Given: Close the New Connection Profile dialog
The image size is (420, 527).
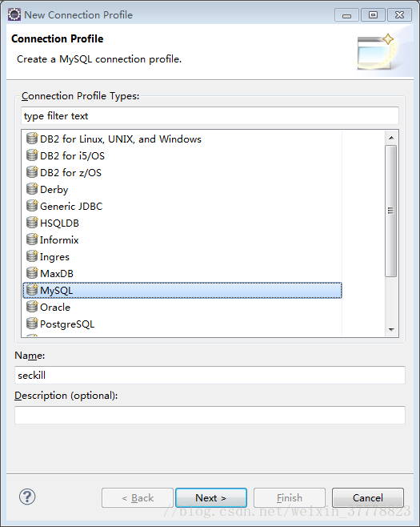Looking at the screenshot, I should pos(399,15).
